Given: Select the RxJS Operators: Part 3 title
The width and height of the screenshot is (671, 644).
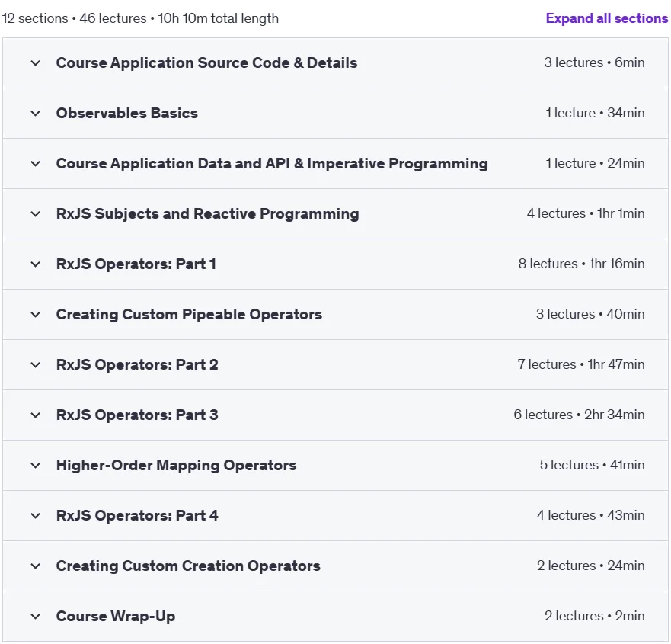Looking at the screenshot, I should (x=137, y=415).
